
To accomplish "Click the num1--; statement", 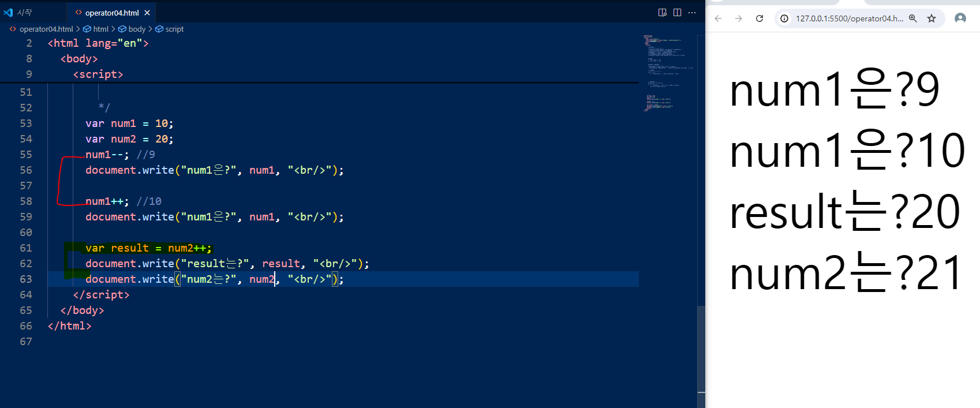I will tap(107, 155).
